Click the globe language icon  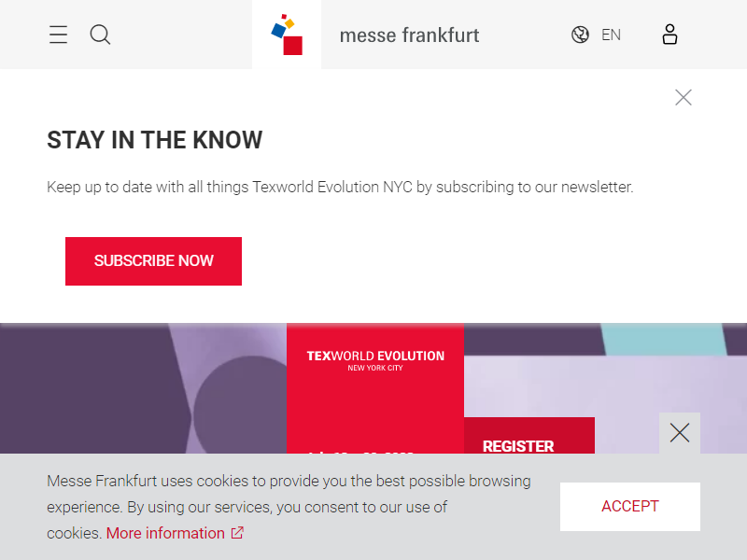click(x=580, y=35)
